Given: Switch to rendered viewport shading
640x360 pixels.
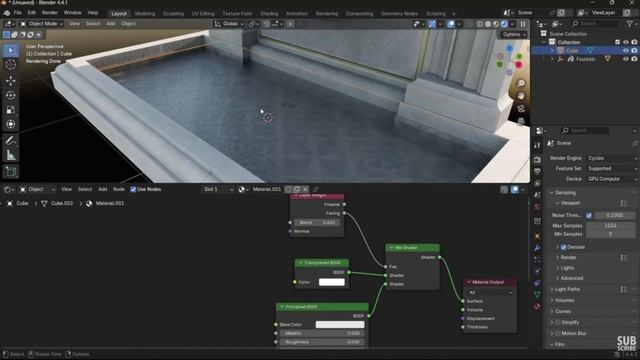Looking at the screenshot, I should (504, 24).
